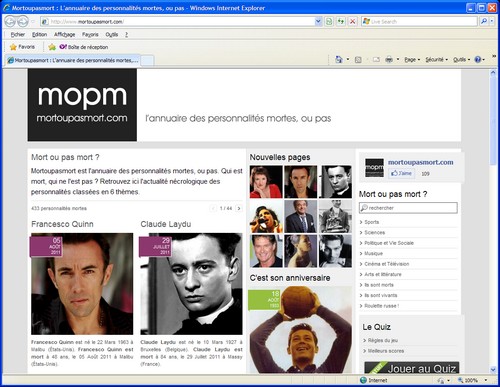
Task: Open Cinéma et Télévision category
Action: 387,264
